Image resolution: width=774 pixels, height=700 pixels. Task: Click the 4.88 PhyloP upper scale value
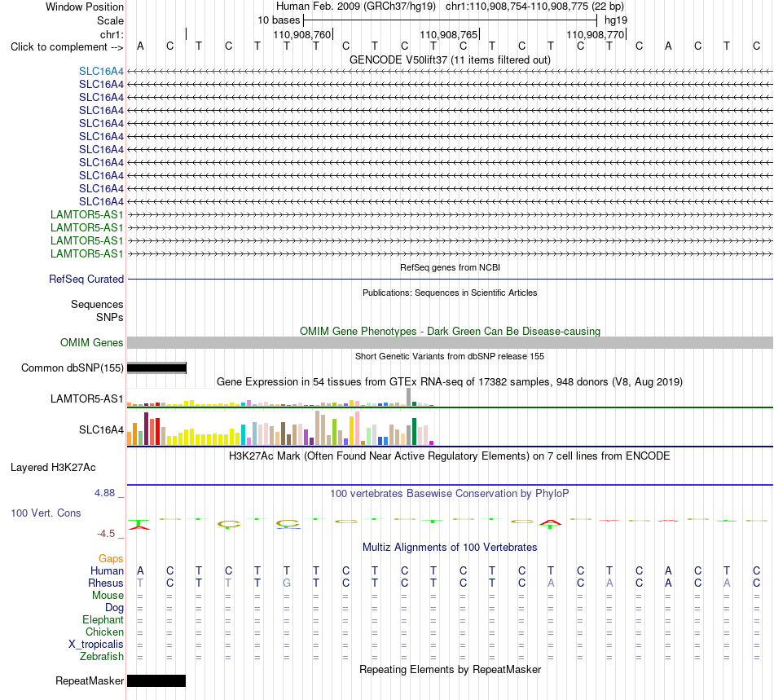[104, 493]
